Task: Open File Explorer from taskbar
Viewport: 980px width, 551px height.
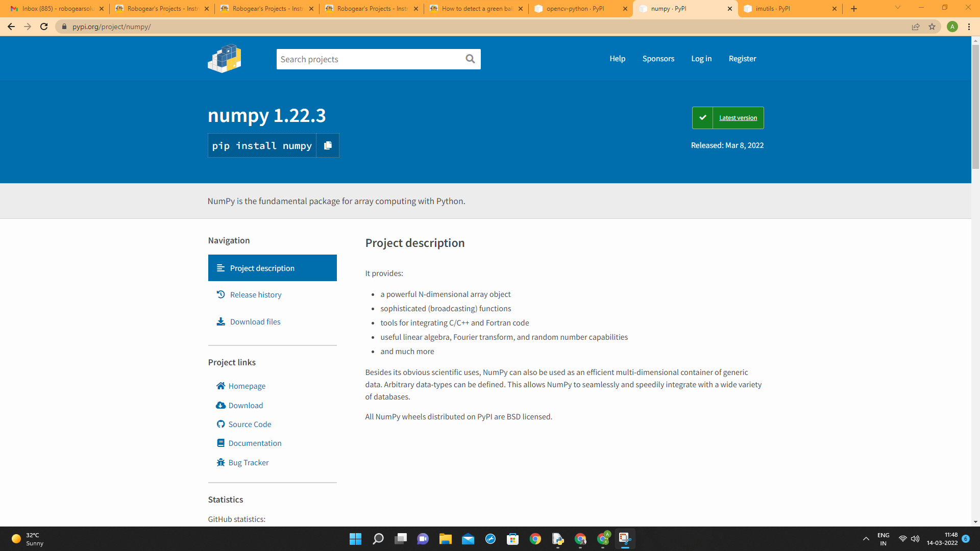Action: [x=445, y=539]
